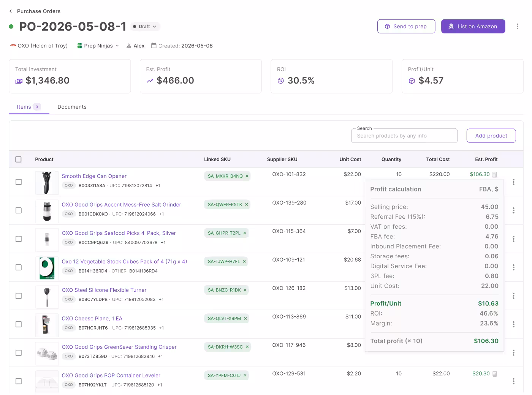
Task: Remove linked SKU SA-QWER-R5TK
Action: (x=247, y=205)
